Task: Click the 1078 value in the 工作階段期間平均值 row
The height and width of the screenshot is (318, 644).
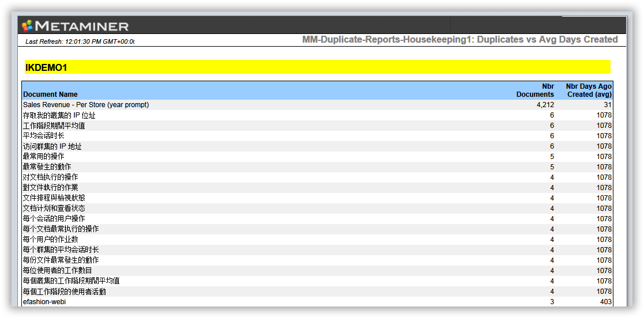Action: pyautogui.click(x=604, y=126)
